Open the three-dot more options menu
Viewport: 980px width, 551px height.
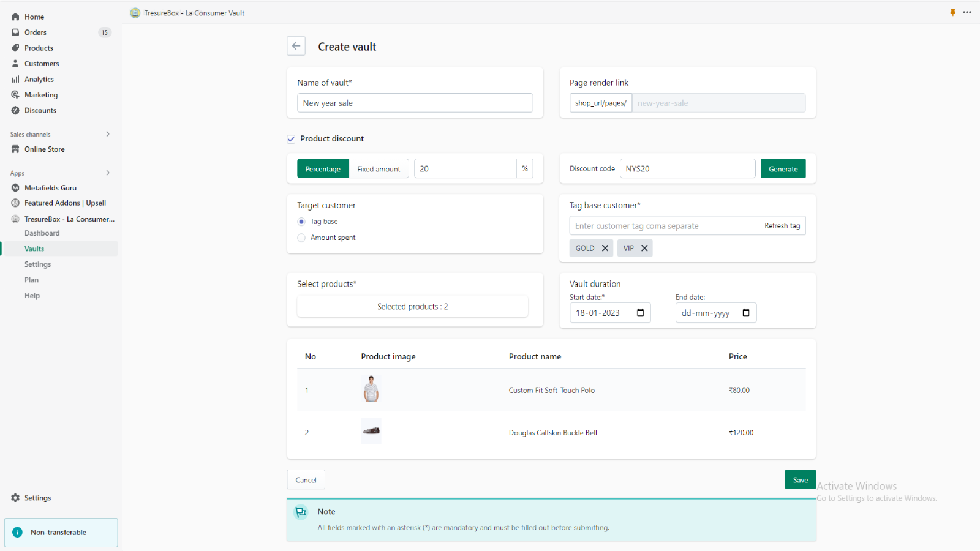point(967,12)
